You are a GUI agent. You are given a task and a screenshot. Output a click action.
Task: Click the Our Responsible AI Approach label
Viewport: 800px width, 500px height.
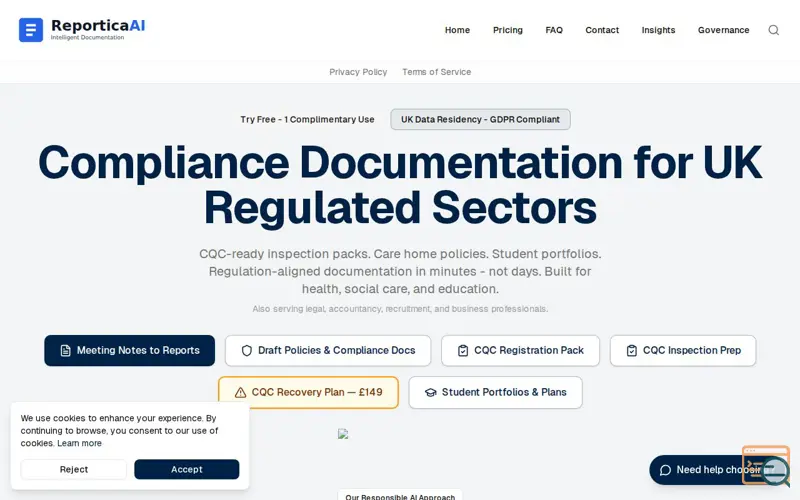tap(400, 496)
